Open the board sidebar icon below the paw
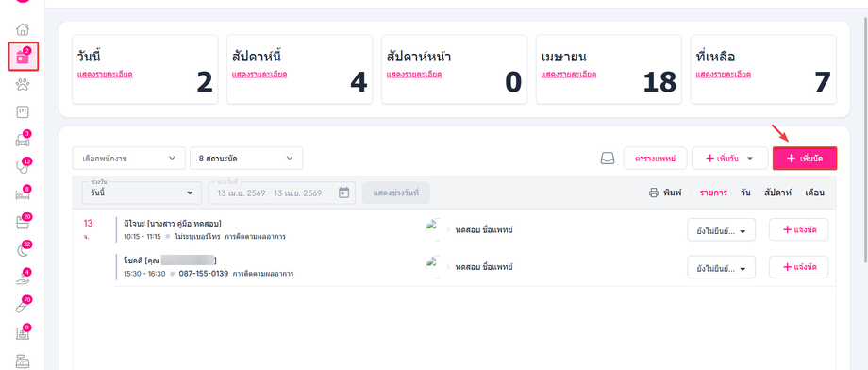 pyautogui.click(x=23, y=112)
